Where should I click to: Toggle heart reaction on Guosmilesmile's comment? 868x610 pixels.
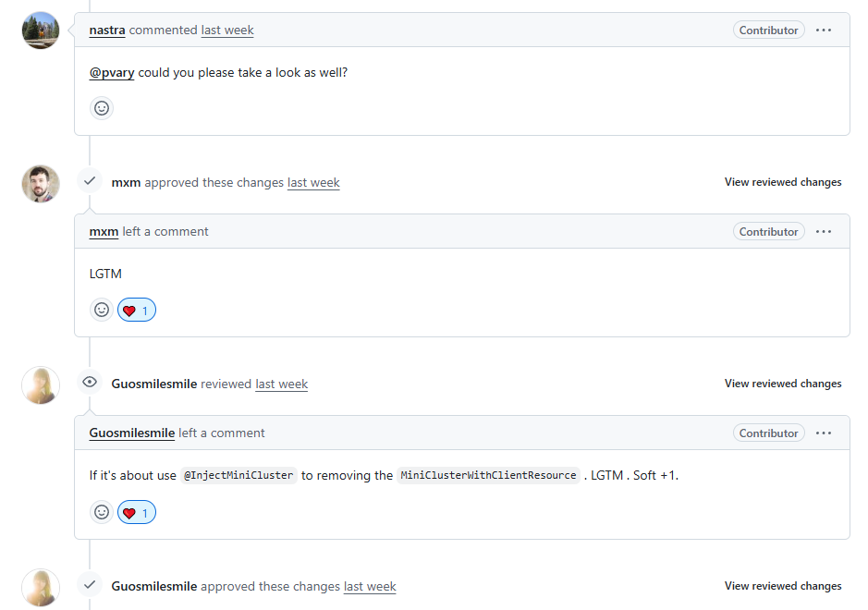coord(137,513)
